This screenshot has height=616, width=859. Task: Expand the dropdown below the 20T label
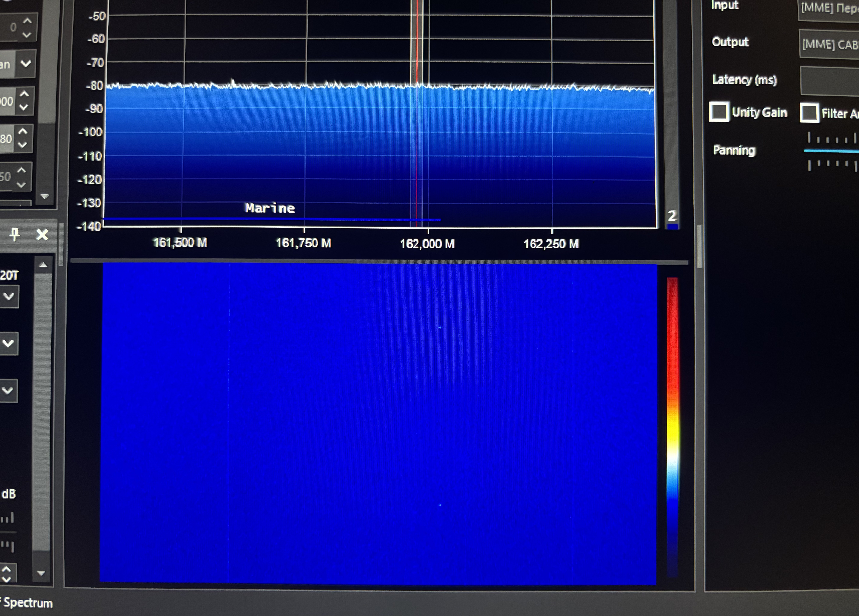pos(9,296)
